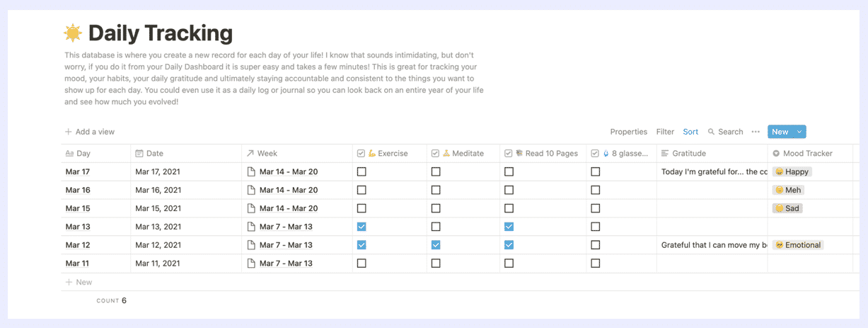Click the page icon for Mar 12 week
Viewport: 868px width, 328px height.
tap(251, 245)
